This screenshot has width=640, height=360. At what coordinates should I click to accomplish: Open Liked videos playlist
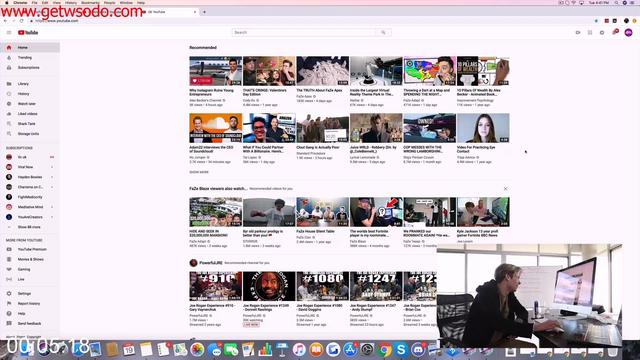pyautogui.click(x=30, y=113)
